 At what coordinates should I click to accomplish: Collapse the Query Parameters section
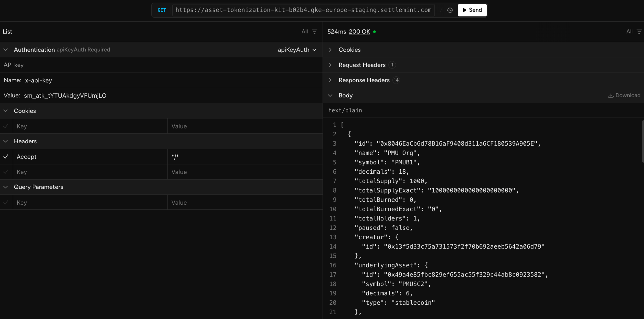point(6,187)
